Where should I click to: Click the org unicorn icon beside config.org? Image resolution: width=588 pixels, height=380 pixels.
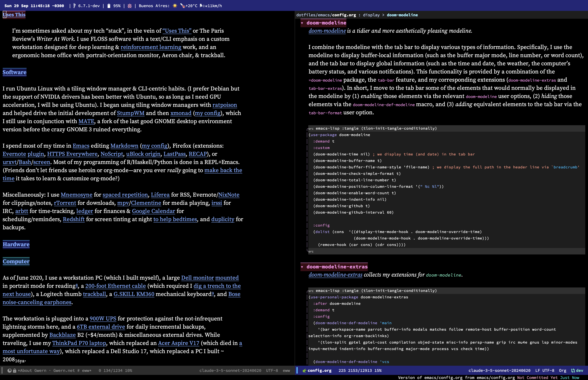(x=304, y=370)
